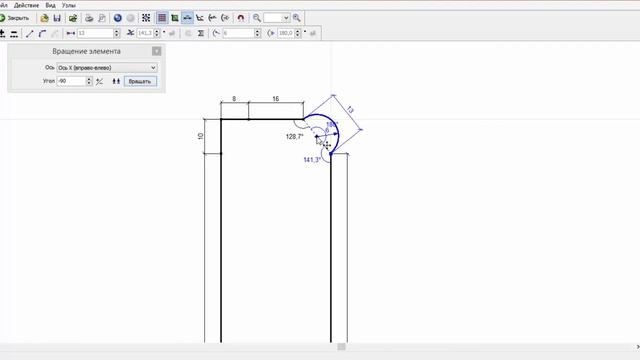The width and height of the screenshot is (640, 360).
Task: Click the angle scissors icon
Action: click(x=131, y=33)
